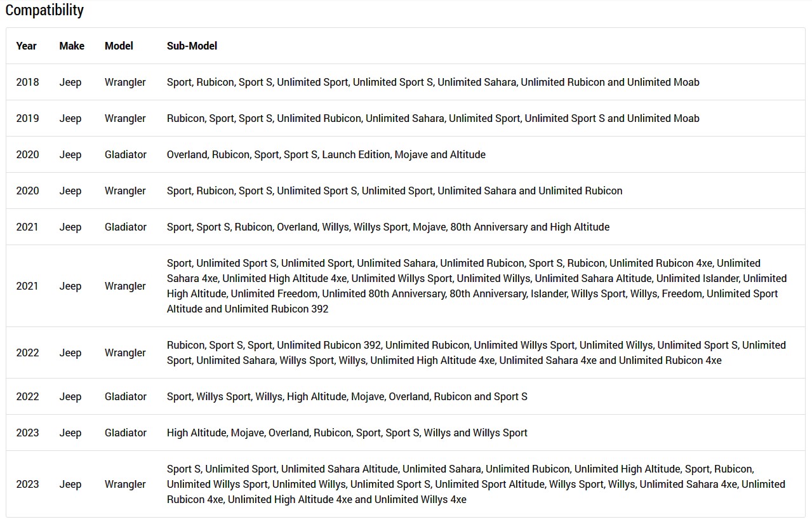Image resolution: width=812 pixels, height=524 pixels.
Task: Select the Model column header
Action: tap(119, 46)
